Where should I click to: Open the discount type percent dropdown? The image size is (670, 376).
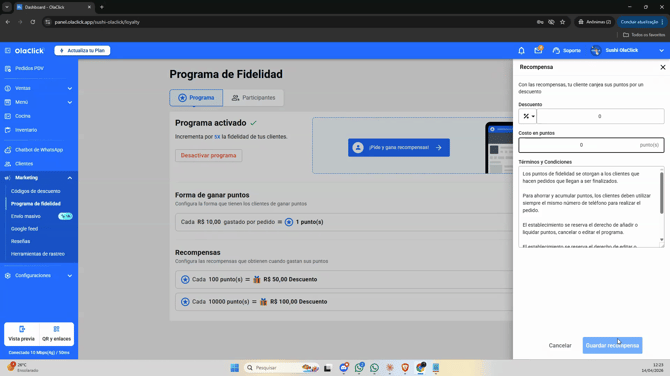[528, 116]
